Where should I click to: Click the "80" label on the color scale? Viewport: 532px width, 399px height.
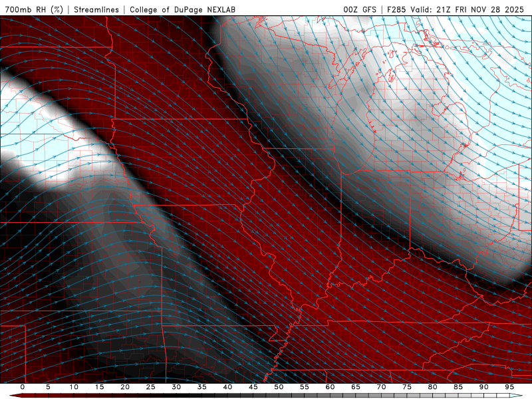pos(432,387)
